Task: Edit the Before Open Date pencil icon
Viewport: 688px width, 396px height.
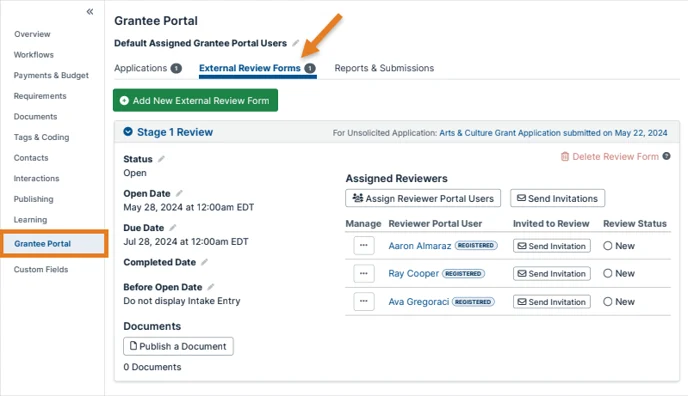Action: coord(211,287)
